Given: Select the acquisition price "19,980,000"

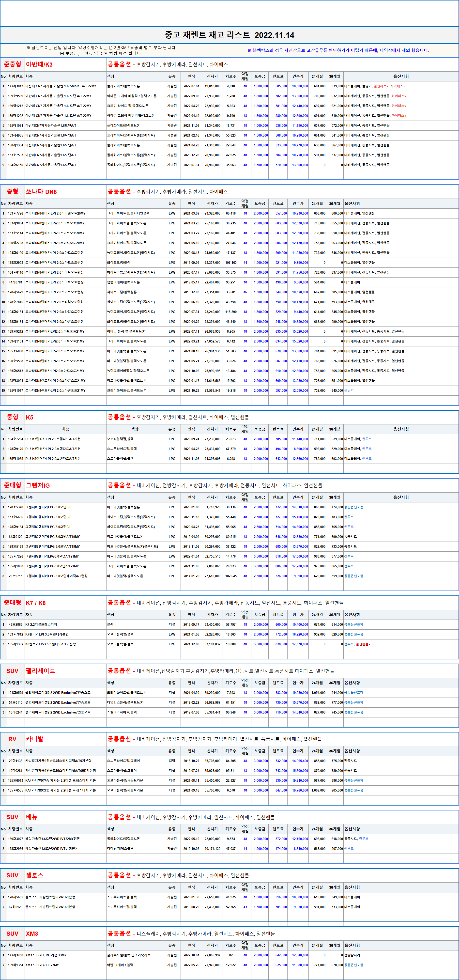Looking at the screenshot, I should [300, 693].
